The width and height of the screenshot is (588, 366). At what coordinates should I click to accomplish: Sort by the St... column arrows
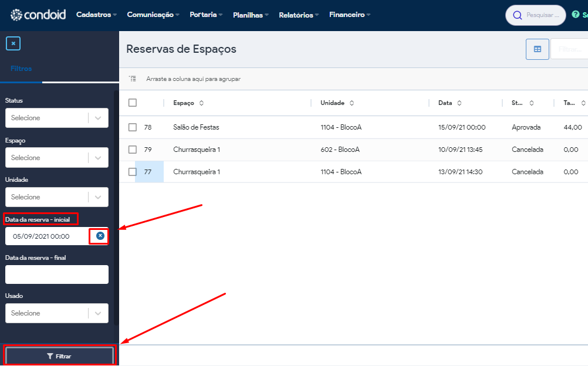tap(532, 103)
